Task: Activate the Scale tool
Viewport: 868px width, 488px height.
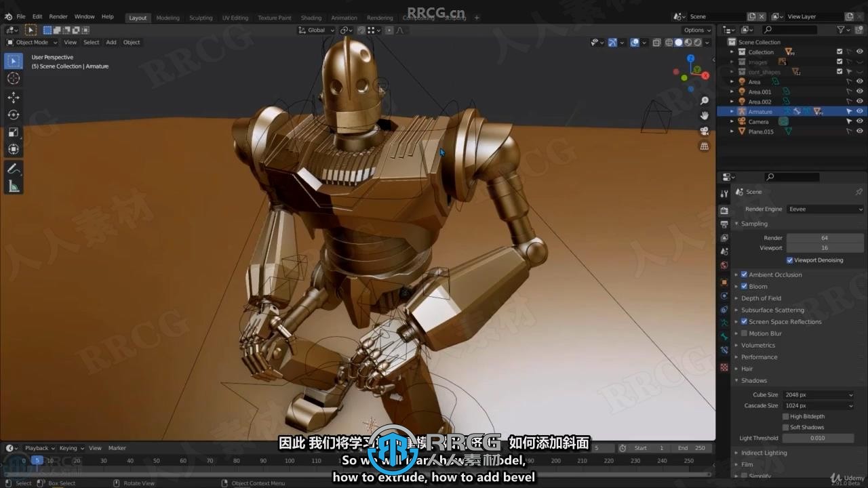Action: click(x=14, y=132)
